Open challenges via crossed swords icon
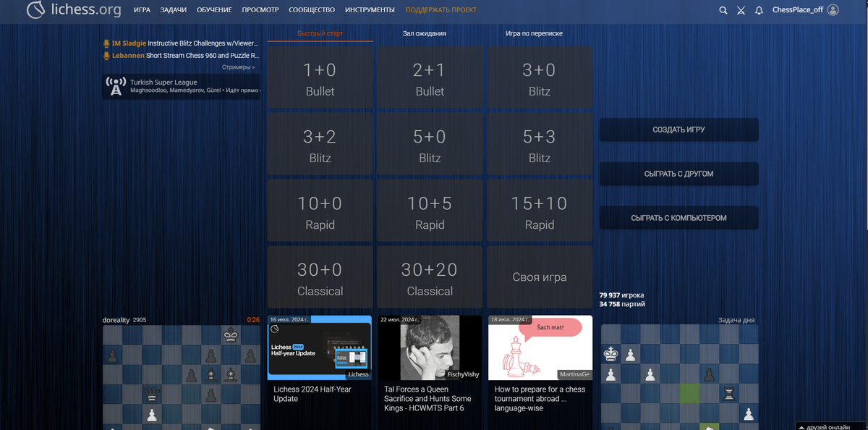The height and width of the screenshot is (430, 868). pos(741,10)
